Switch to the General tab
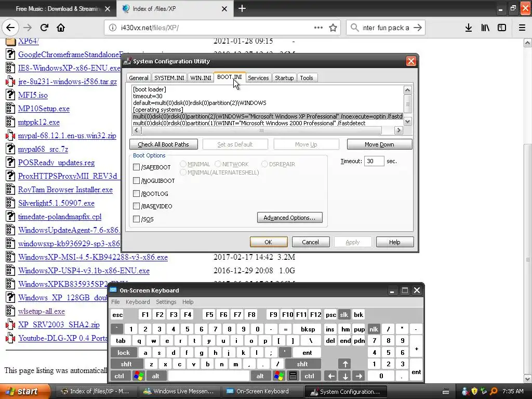Image resolution: width=532 pixels, height=399 pixels. [138, 78]
